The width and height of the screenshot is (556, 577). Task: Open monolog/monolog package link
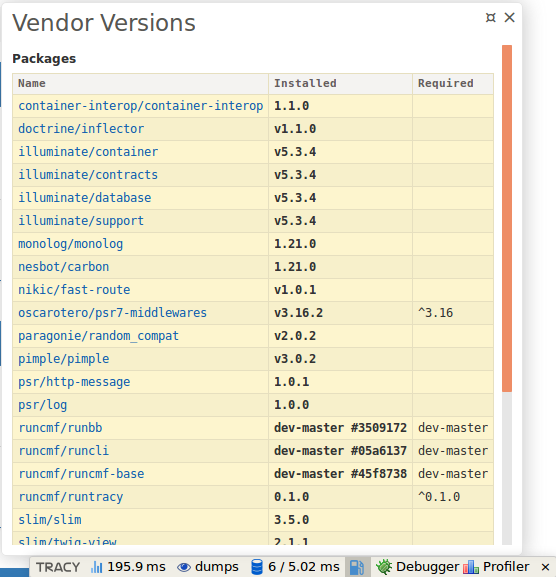tap(71, 244)
